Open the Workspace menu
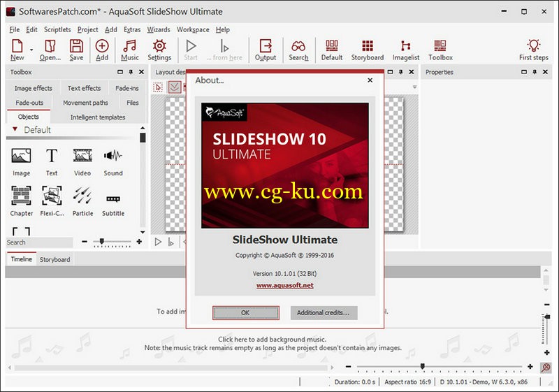 coord(193,29)
